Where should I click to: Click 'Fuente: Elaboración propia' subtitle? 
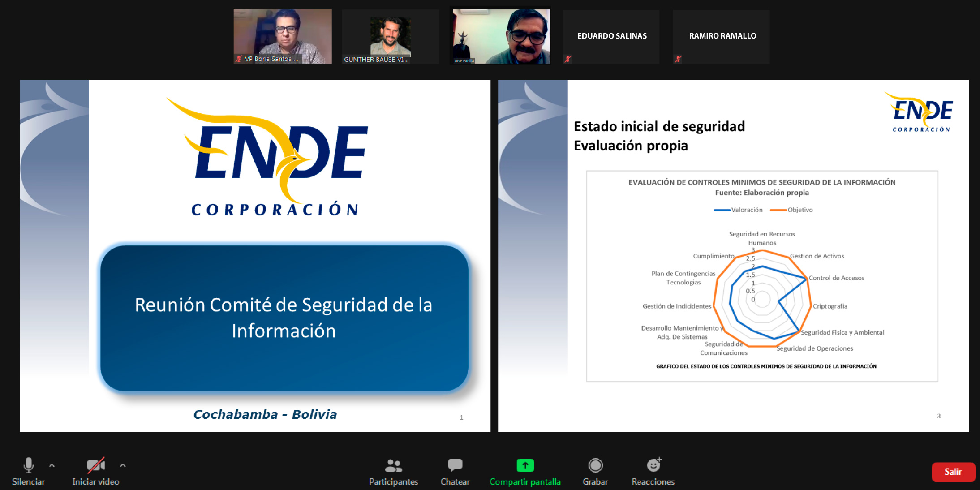point(762,193)
